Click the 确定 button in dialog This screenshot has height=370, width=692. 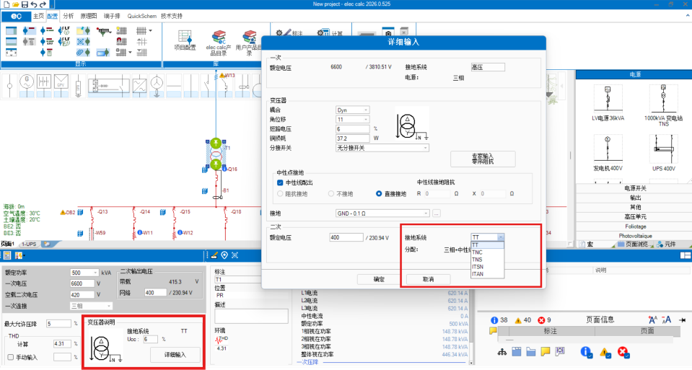pos(379,279)
